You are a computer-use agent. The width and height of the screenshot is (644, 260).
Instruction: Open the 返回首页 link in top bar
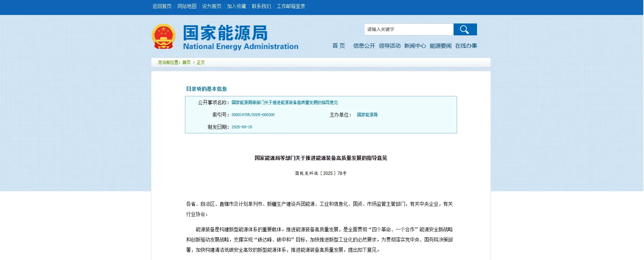(162, 6)
